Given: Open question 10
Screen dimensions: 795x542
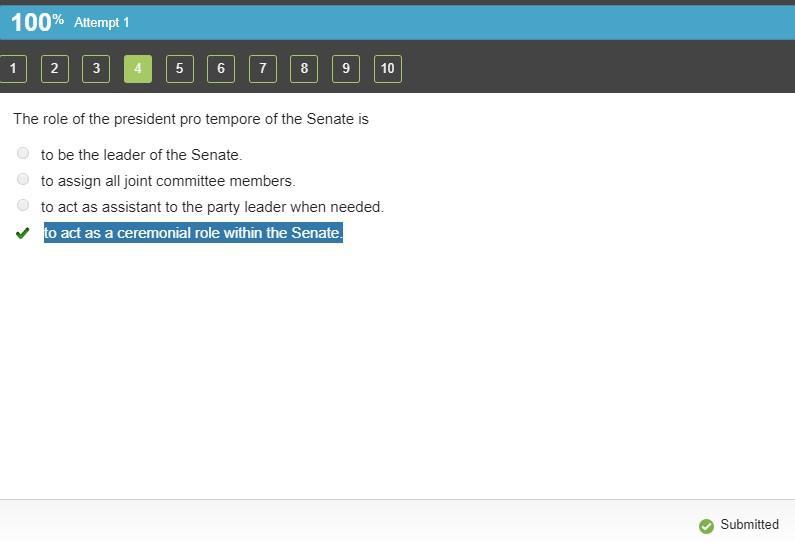Looking at the screenshot, I should click(x=387, y=68).
